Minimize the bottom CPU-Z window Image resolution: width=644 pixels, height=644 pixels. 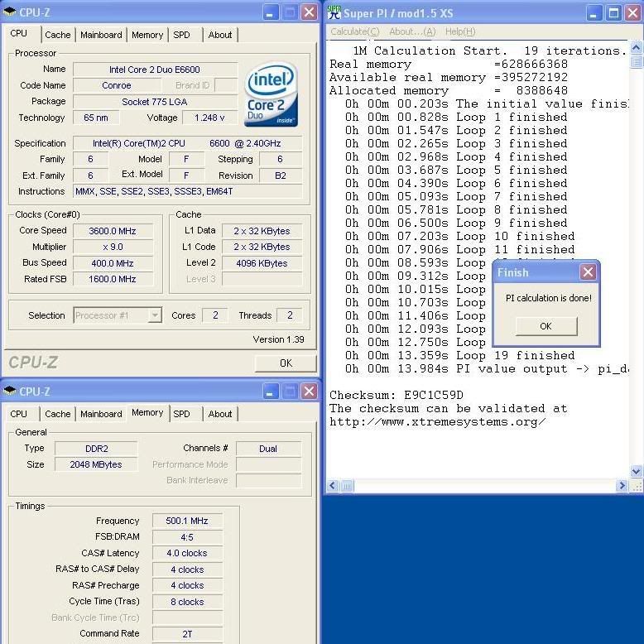(270, 391)
